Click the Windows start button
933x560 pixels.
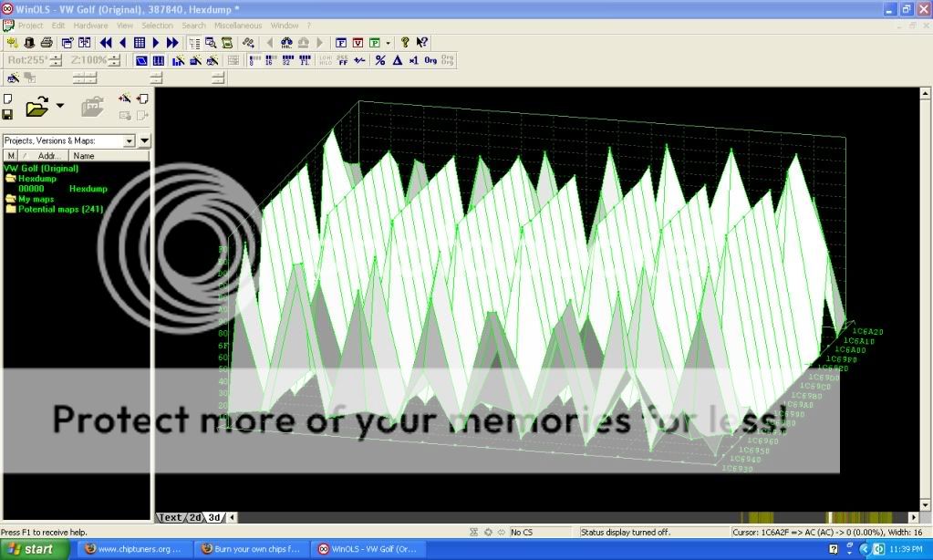(x=34, y=549)
